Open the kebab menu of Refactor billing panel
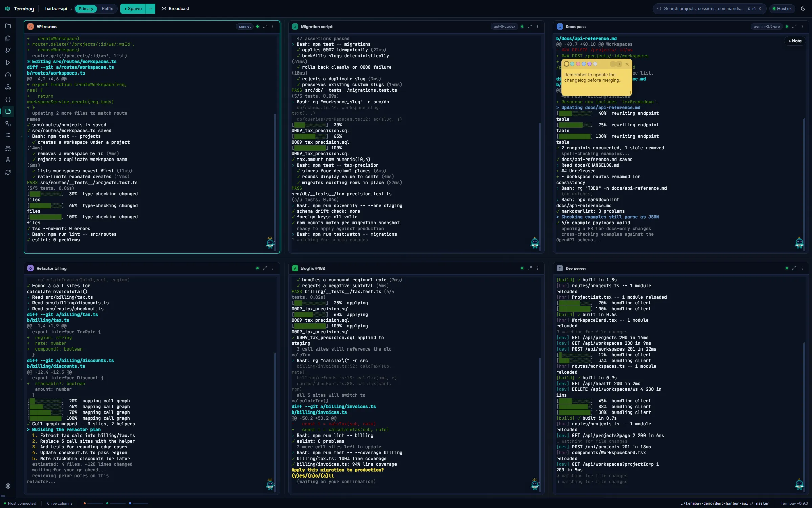Image resolution: width=812 pixels, height=508 pixels. (x=273, y=268)
